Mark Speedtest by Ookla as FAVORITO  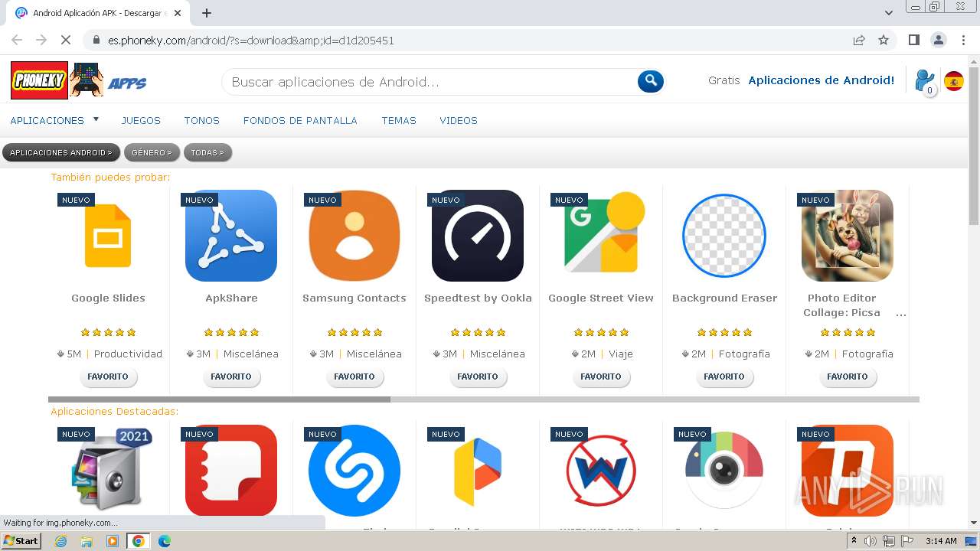pos(478,377)
